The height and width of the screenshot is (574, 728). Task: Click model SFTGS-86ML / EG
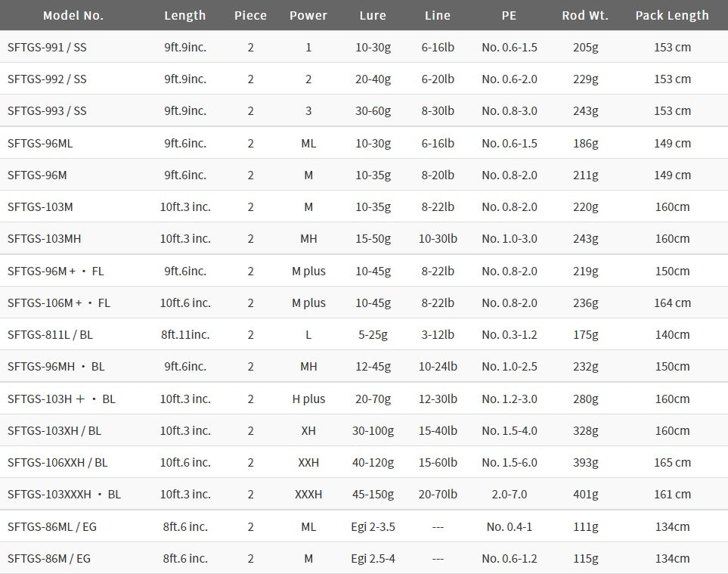(x=52, y=526)
